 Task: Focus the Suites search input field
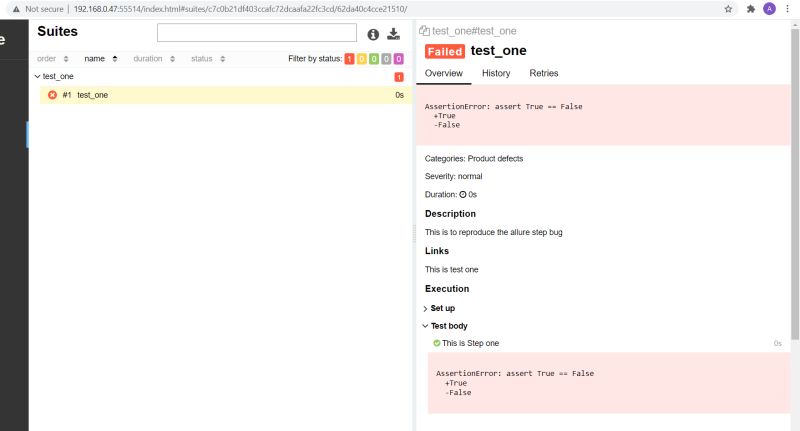(257, 33)
